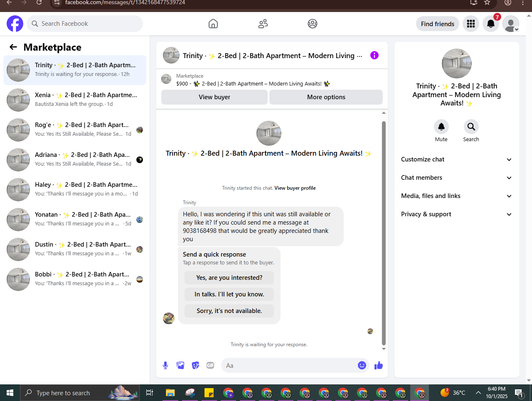
Task: Attach a file with the photo icon
Action: (180, 365)
